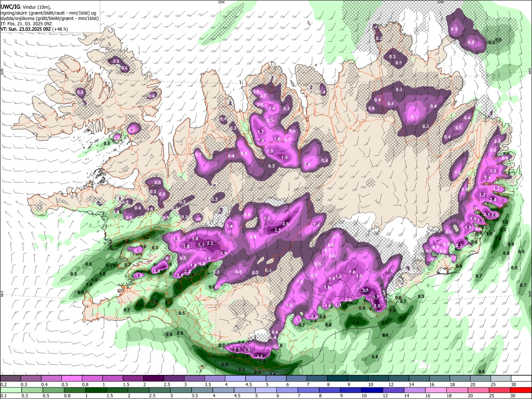Click the 'rigning/skúrir' legend description line
Image resolution: width=532 pixels, height=399 pixels.
pyautogui.click(x=48, y=13)
